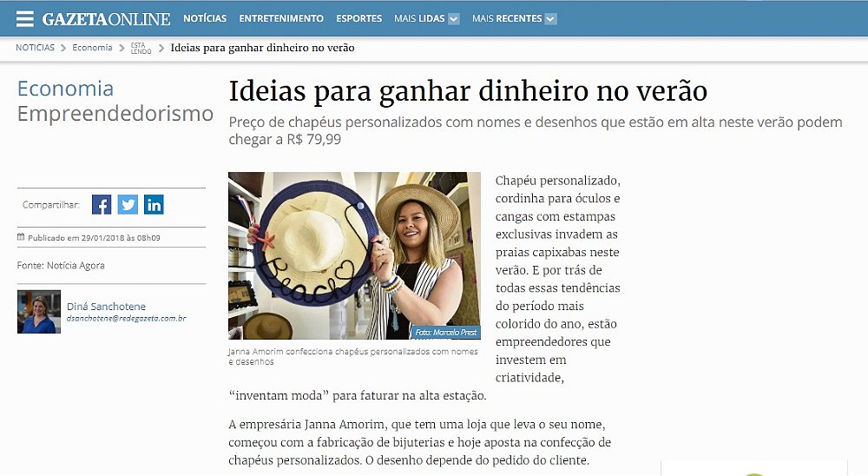868x476 pixels.
Task: Open the Mais Lidas menu
Action: 419,18
